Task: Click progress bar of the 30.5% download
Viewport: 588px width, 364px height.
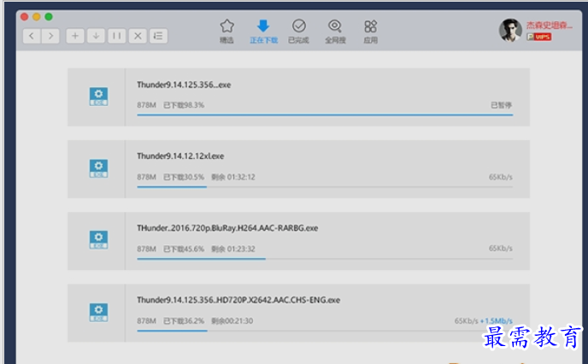Action: point(325,186)
